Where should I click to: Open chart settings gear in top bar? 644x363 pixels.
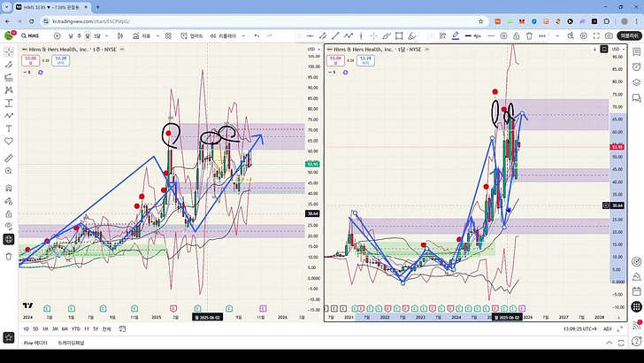point(584,36)
